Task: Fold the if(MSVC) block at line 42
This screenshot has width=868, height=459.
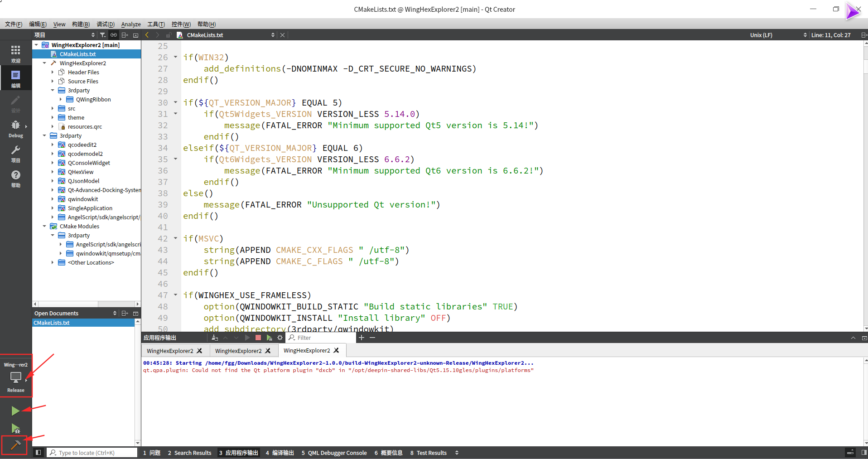Action: 175,238
